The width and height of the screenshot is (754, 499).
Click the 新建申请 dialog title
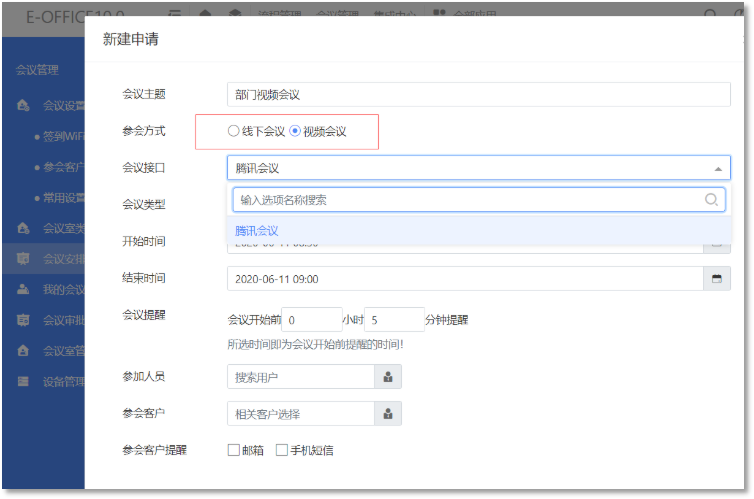pos(131,39)
